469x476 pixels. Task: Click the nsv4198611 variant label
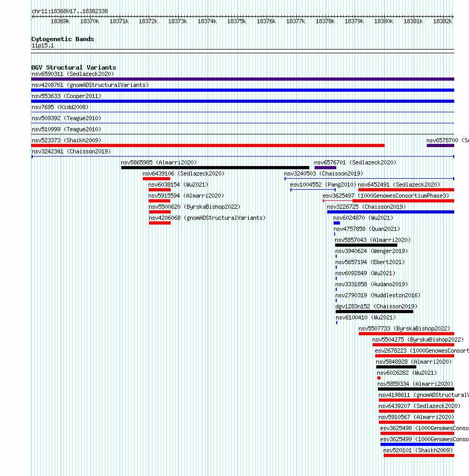click(424, 395)
